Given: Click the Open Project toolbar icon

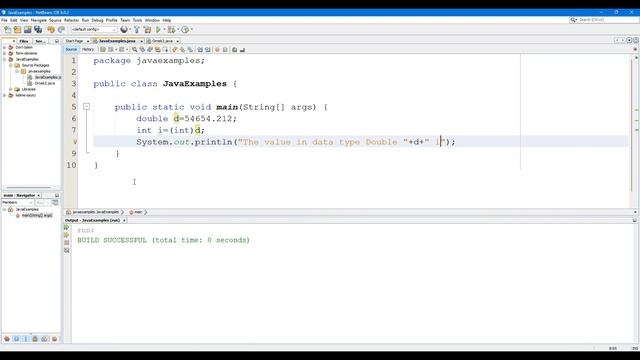Looking at the screenshot, I should (28, 29).
